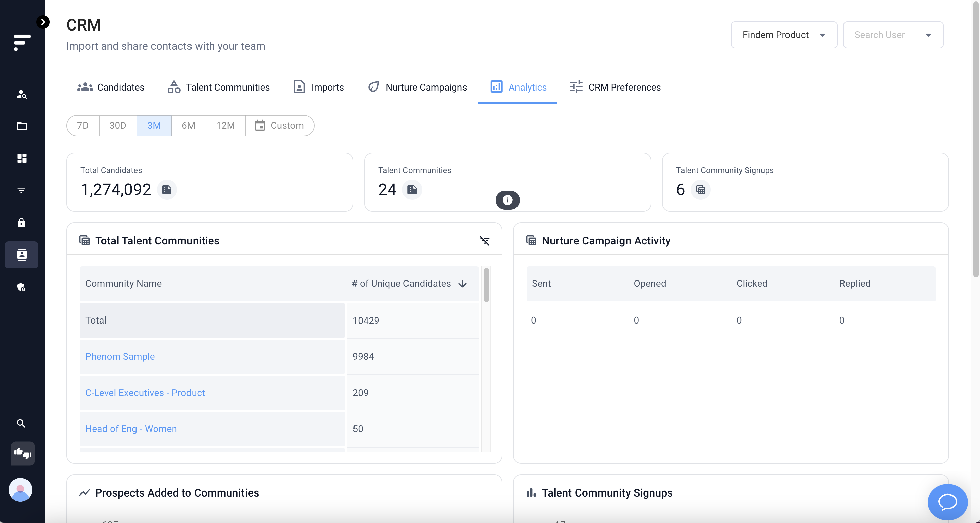This screenshot has width=980, height=523.
Task: Open the chat support bubble
Action: (947, 502)
